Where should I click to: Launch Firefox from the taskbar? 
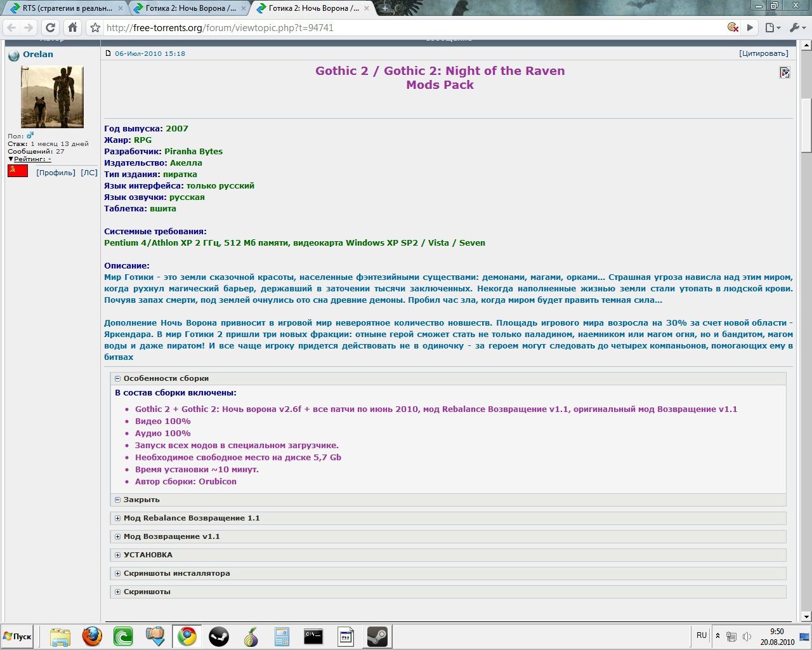pyautogui.click(x=92, y=637)
